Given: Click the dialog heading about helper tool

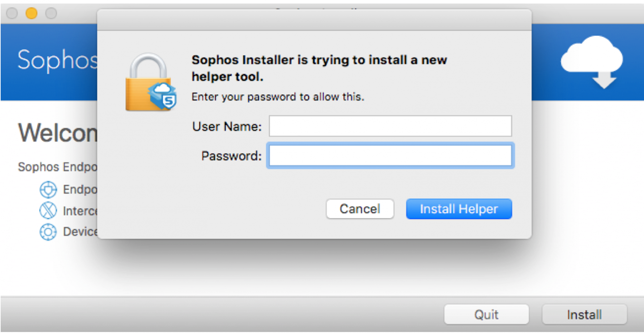Looking at the screenshot, I should pyautogui.click(x=319, y=68).
